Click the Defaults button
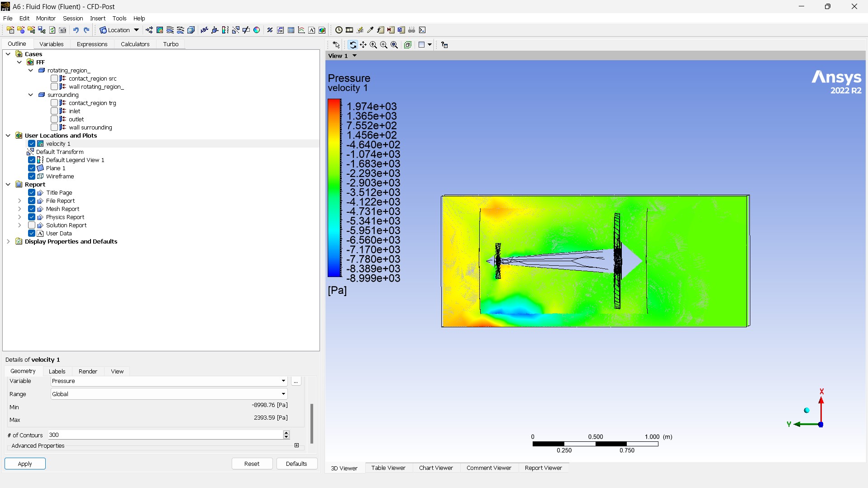This screenshot has width=868, height=488. [x=296, y=464]
